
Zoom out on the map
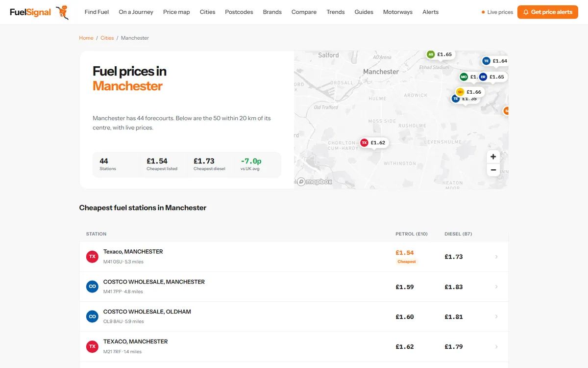(493, 170)
